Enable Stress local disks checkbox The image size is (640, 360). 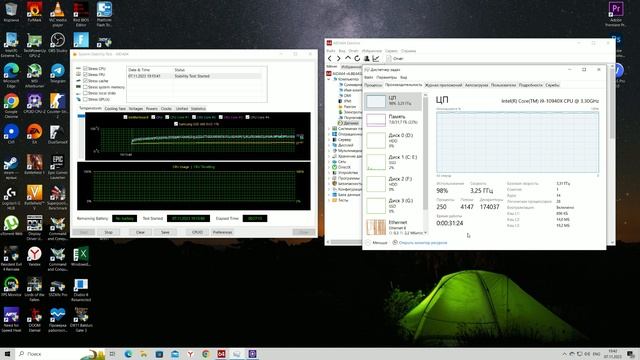[85, 93]
